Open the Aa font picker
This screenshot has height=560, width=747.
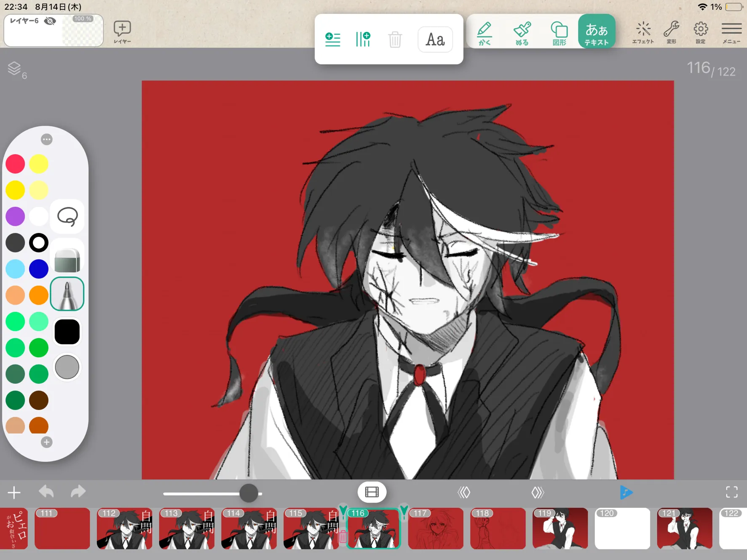pos(435,40)
